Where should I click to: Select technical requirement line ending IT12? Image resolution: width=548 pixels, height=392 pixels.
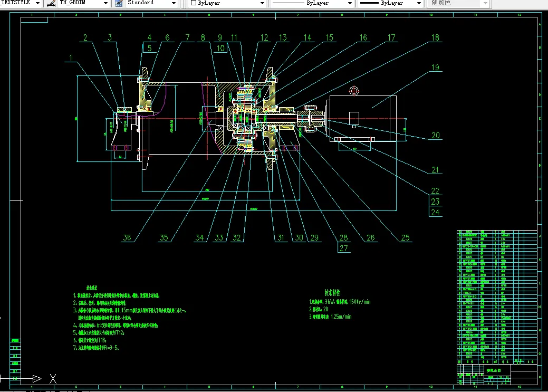(99, 333)
